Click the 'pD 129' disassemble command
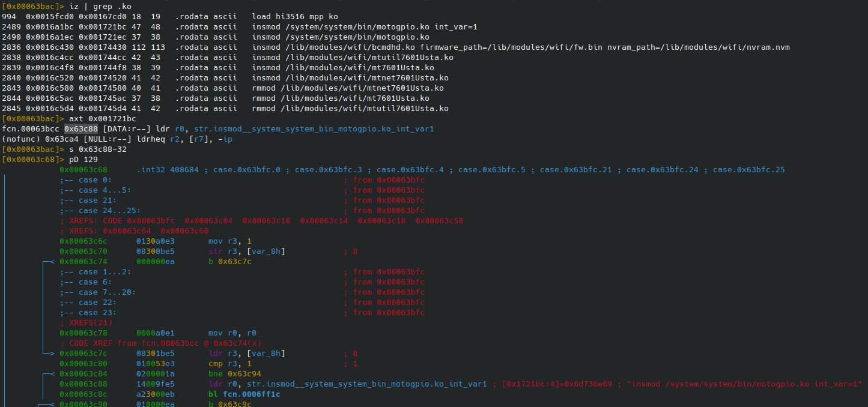This screenshot has height=407, width=868. (83, 160)
